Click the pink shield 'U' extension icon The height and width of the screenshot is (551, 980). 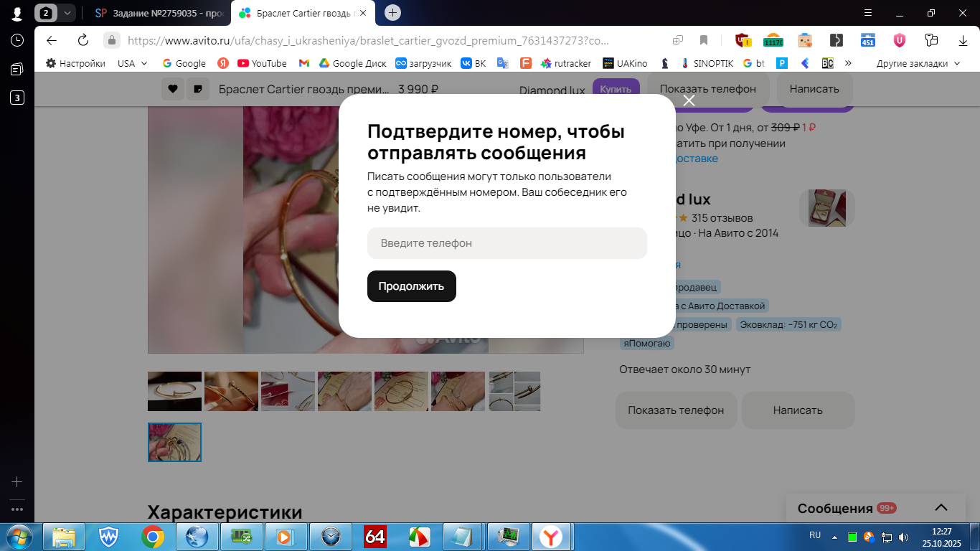(x=899, y=40)
